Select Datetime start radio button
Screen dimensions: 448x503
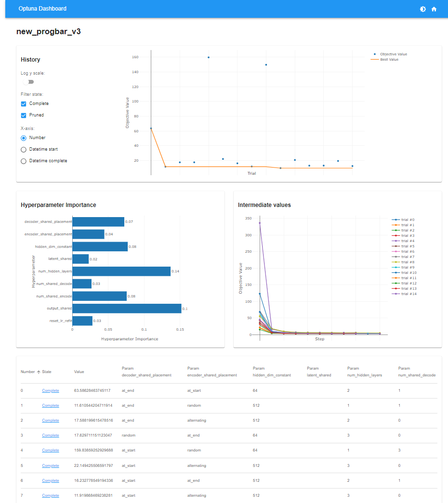pyautogui.click(x=24, y=150)
